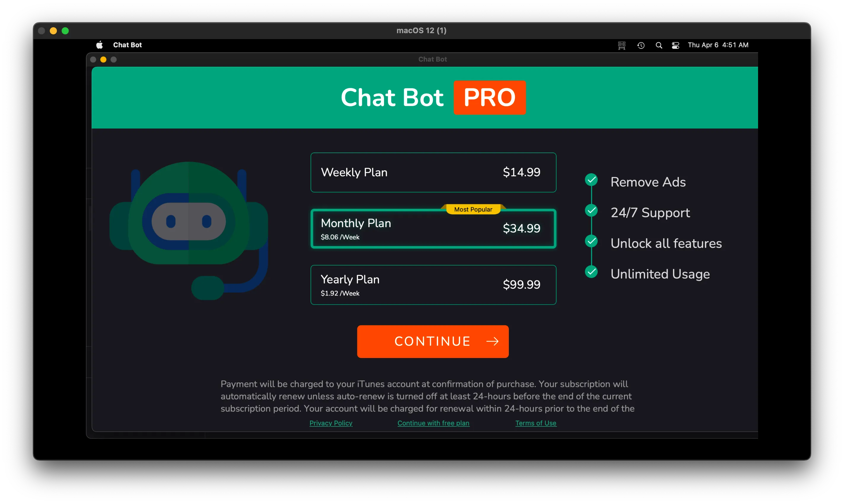Click the macOS Time Machine menu bar icon
This screenshot has width=844, height=504.
pyautogui.click(x=642, y=45)
